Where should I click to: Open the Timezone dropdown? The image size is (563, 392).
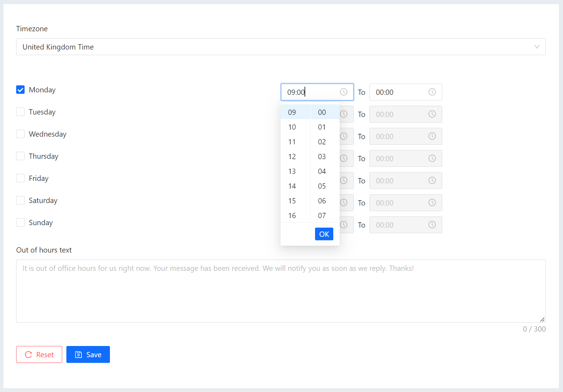click(x=281, y=47)
